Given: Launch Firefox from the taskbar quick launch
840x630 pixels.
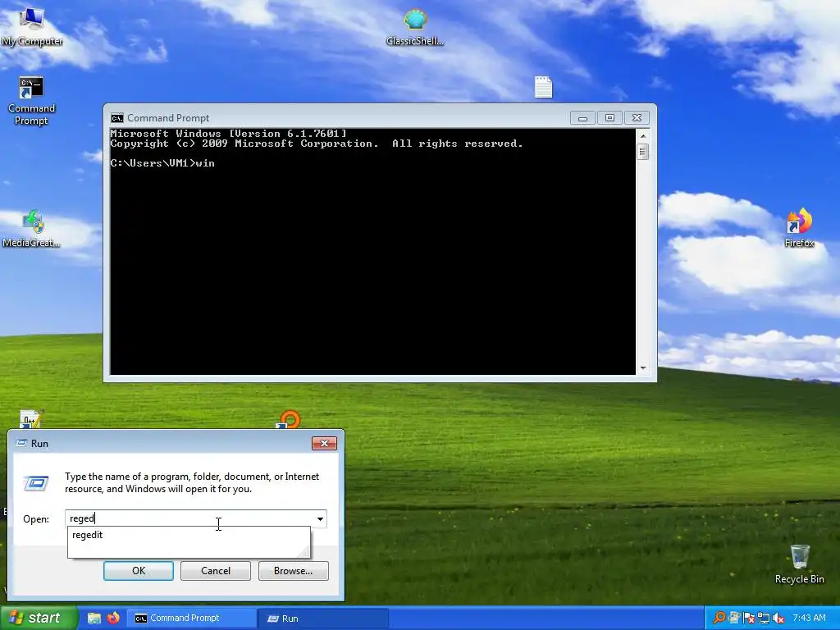Looking at the screenshot, I should (113, 619).
